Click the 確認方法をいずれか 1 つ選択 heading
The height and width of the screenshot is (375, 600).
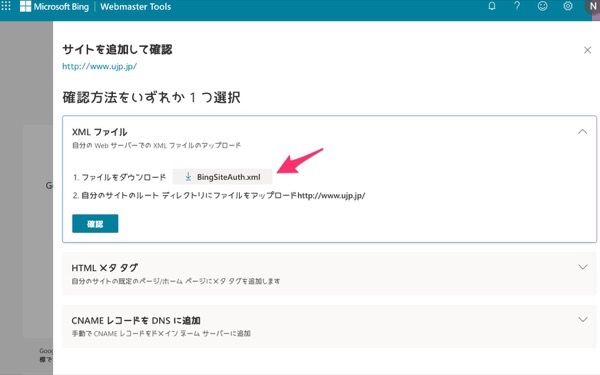coord(152,98)
